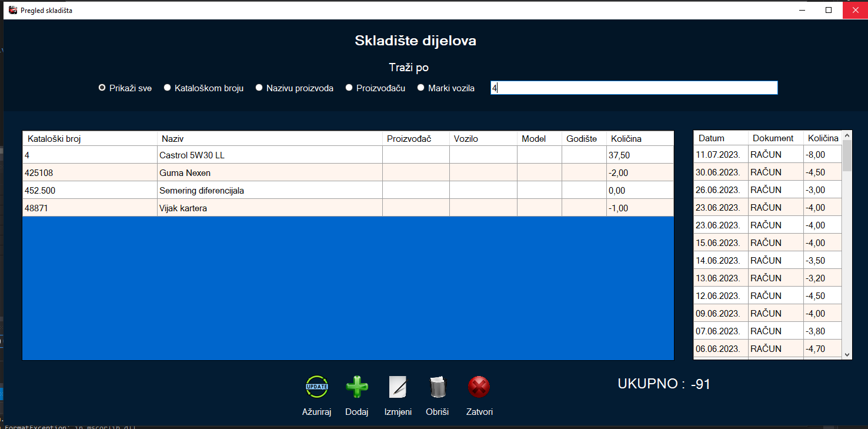868x429 pixels.
Task: Click the green plus Dodaj icon
Action: point(357,387)
